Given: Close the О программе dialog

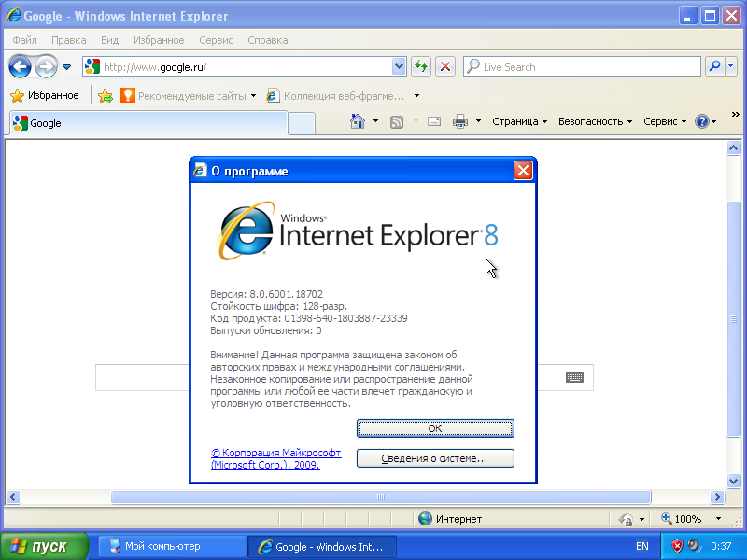Looking at the screenshot, I should click(523, 171).
